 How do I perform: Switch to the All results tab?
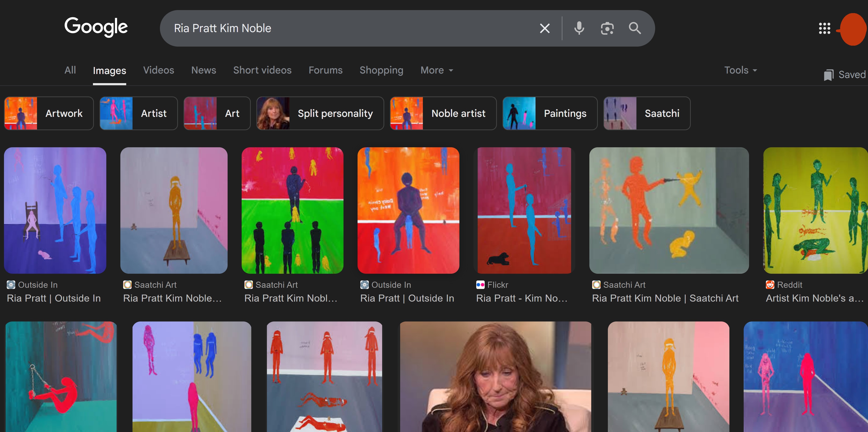70,70
